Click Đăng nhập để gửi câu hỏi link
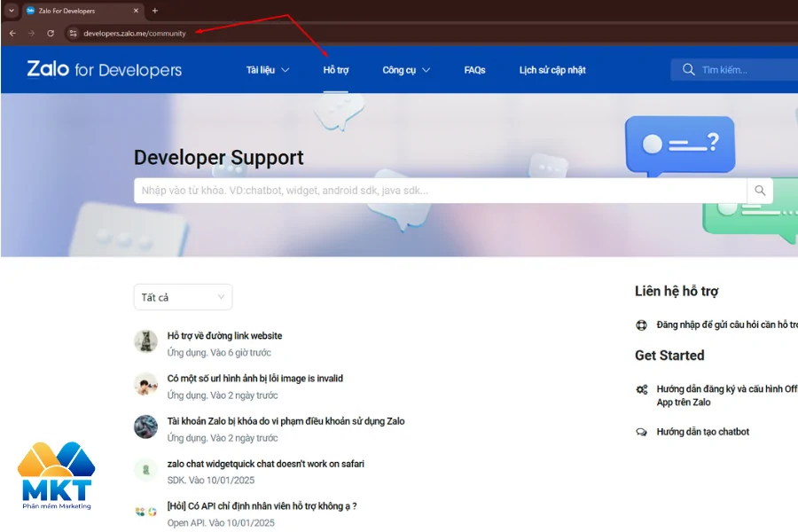Image resolution: width=798 pixels, height=532 pixels. (727, 325)
